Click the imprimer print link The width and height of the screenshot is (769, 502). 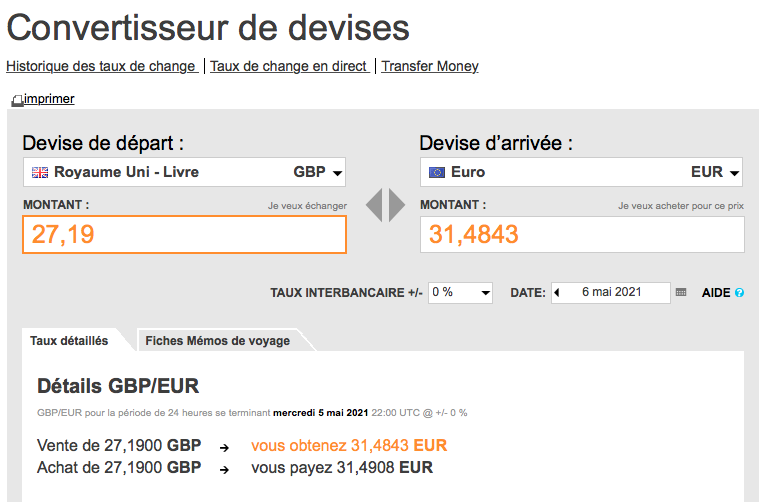49,99
